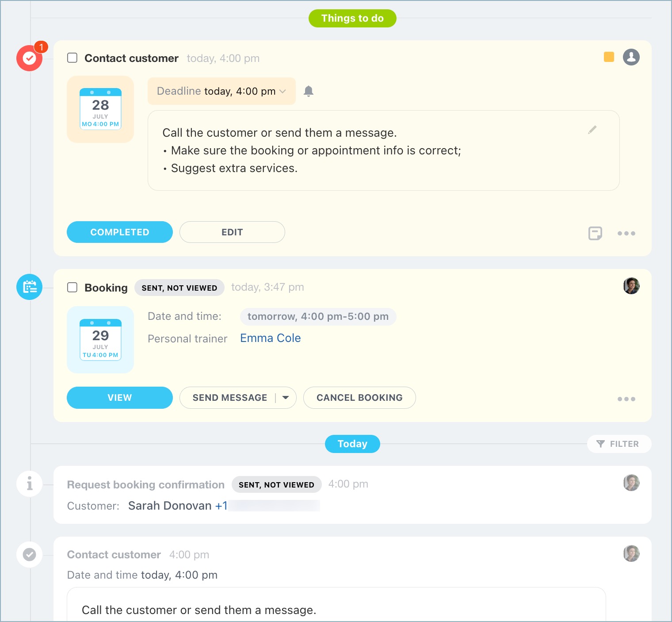
Task: Click the gray user avatar on Contact customer
Action: pyautogui.click(x=631, y=57)
